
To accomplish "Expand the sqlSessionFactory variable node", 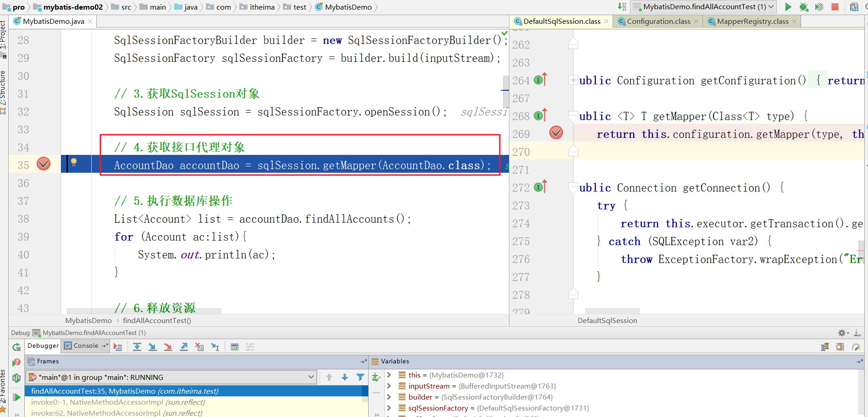I will coord(389,408).
